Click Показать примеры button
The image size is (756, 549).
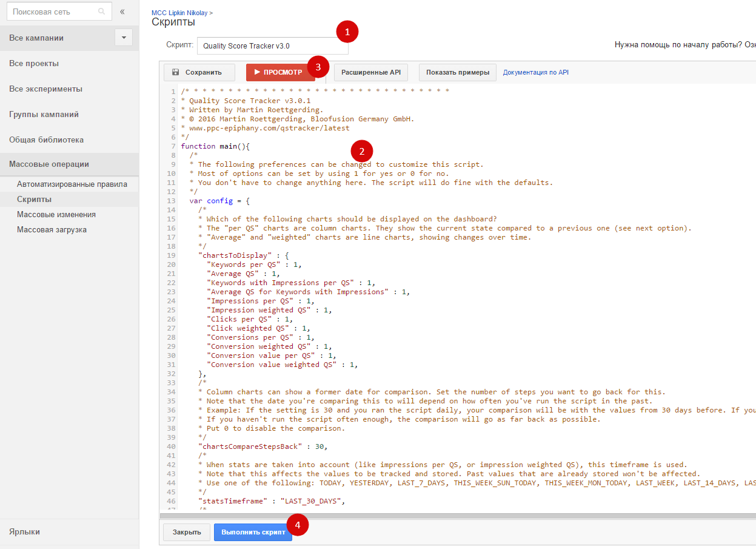click(x=457, y=72)
